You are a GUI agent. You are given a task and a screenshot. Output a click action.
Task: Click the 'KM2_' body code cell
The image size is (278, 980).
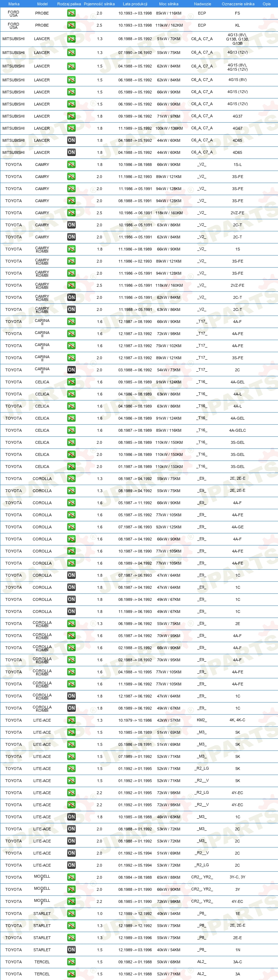pos(202,720)
